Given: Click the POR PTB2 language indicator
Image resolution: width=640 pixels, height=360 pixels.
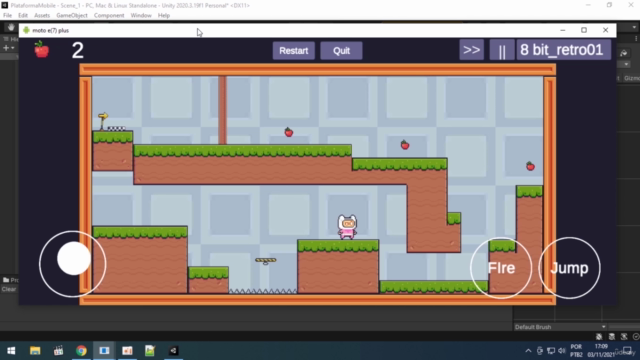Looking at the screenshot, I should (x=576, y=351).
